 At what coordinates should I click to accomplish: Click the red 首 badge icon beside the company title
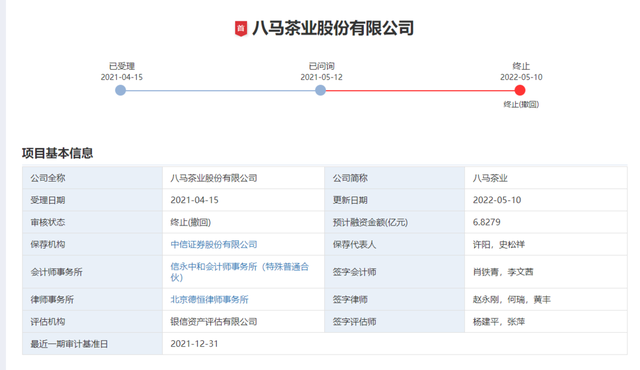click(241, 28)
